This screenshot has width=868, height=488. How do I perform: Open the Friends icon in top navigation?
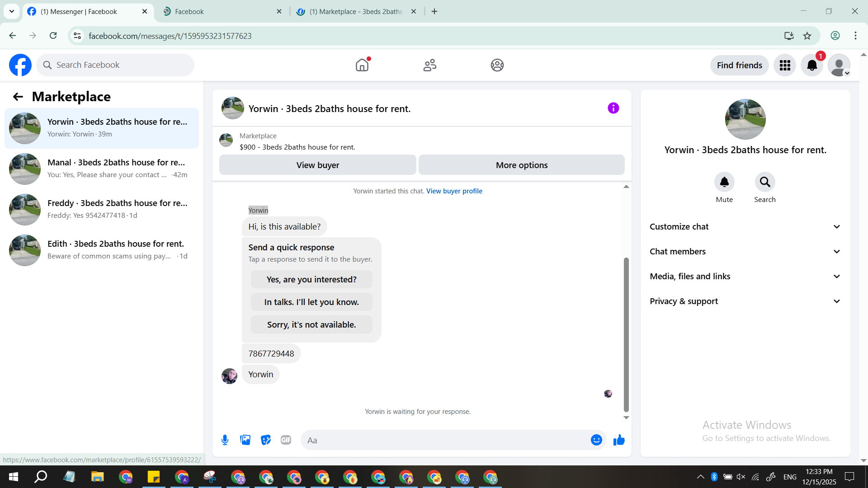pyautogui.click(x=430, y=65)
